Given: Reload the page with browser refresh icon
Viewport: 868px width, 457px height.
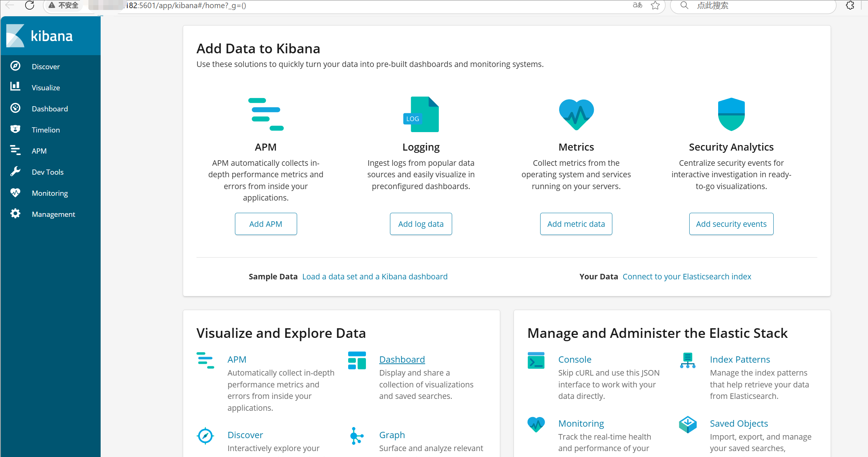Looking at the screenshot, I should (x=30, y=5).
